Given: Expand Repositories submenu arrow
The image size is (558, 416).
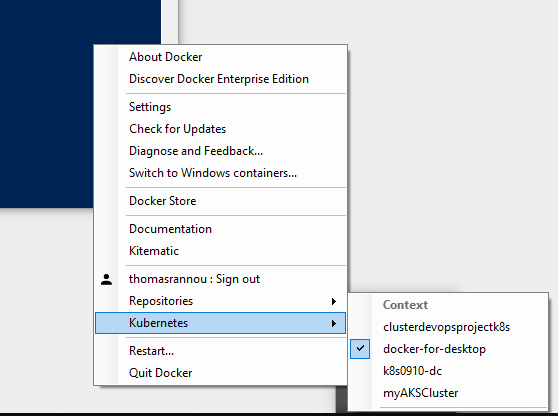Looking at the screenshot, I should [x=334, y=301].
